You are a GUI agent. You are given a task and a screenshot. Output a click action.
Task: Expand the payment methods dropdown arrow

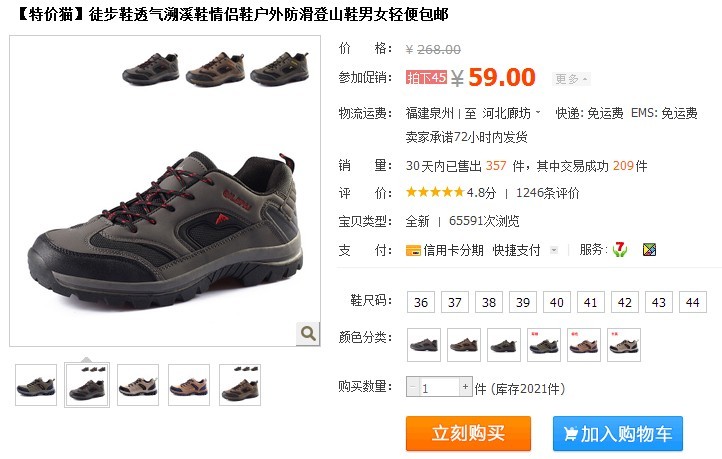pos(554,250)
